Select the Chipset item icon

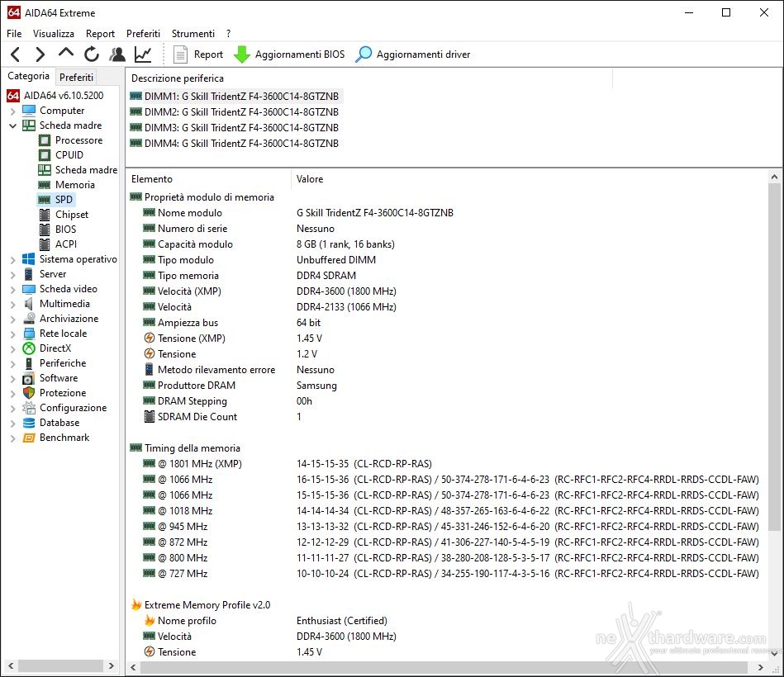[45, 215]
